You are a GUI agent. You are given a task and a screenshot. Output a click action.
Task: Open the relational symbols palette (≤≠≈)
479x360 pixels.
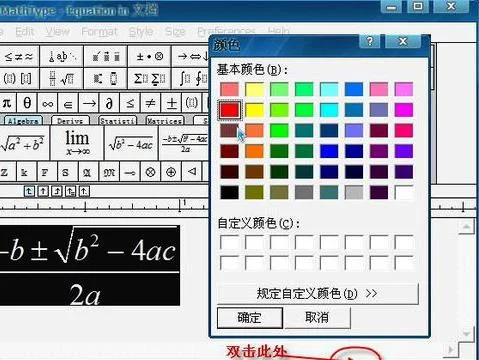point(19,57)
